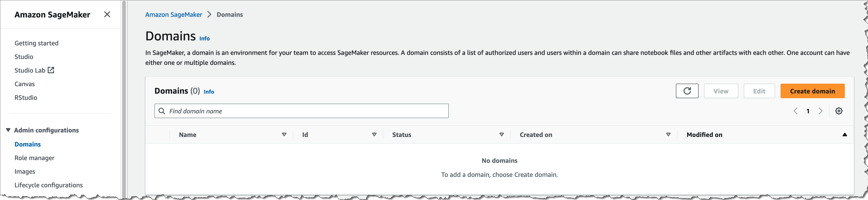Open Info link beside Domains heading
Image resolution: width=868 pixels, height=200 pixels.
click(204, 39)
